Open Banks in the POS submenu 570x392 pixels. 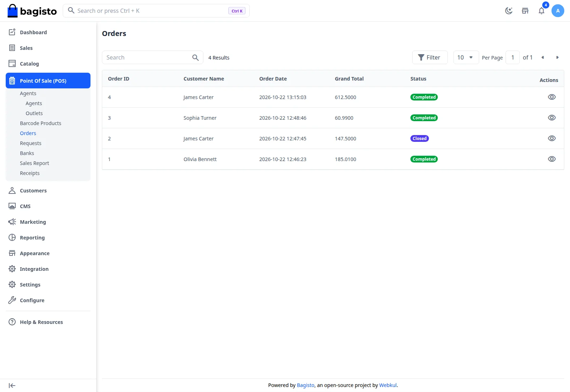[27, 153]
